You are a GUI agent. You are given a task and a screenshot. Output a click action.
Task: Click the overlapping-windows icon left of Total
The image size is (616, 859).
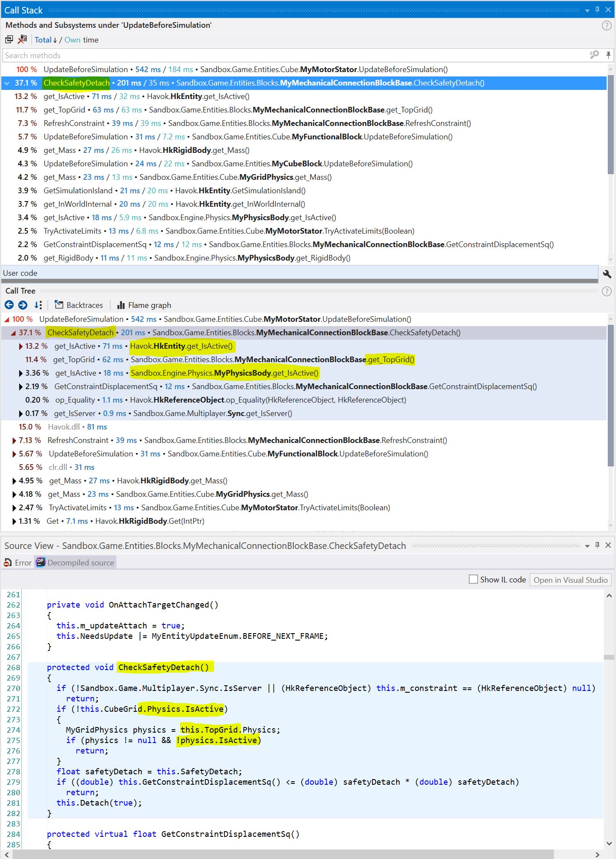[9, 40]
